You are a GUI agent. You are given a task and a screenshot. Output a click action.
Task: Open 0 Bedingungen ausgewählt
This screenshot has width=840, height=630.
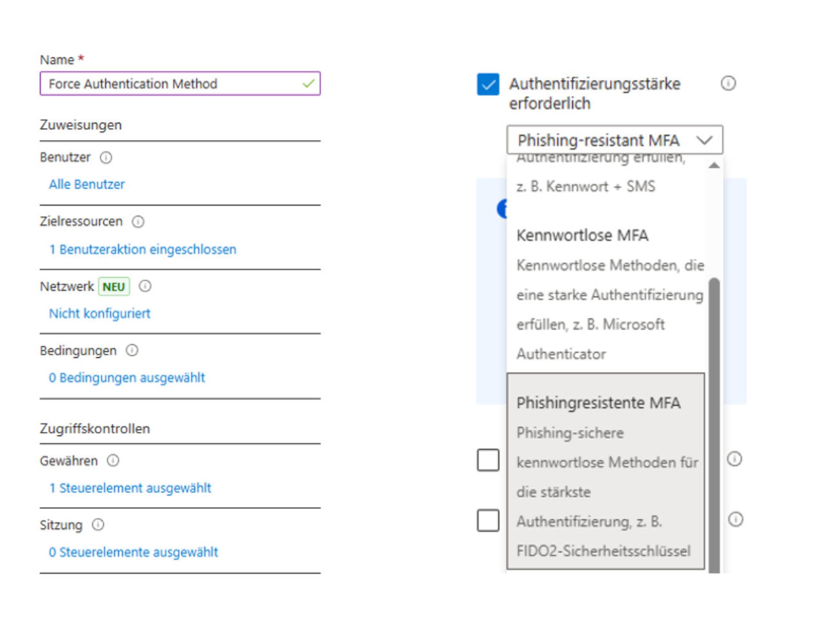(127, 377)
